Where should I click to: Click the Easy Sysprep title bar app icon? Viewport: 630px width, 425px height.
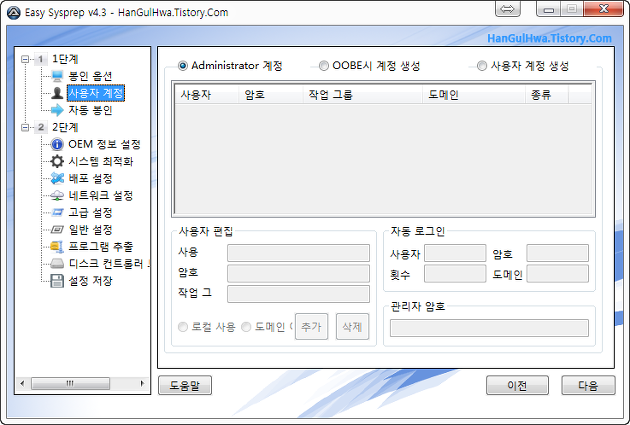tap(14, 12)
